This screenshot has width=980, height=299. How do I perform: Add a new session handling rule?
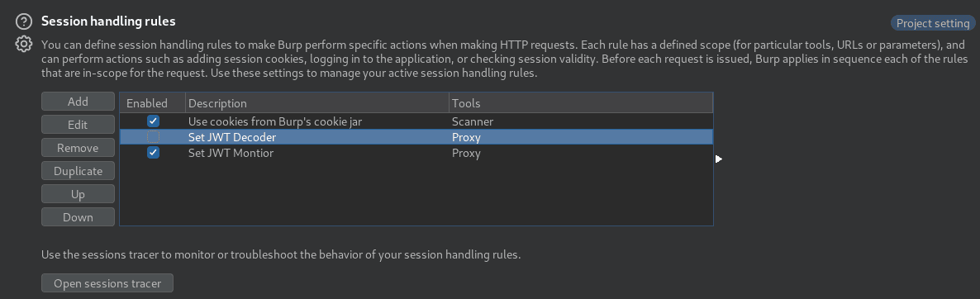(x=78, y=102)
